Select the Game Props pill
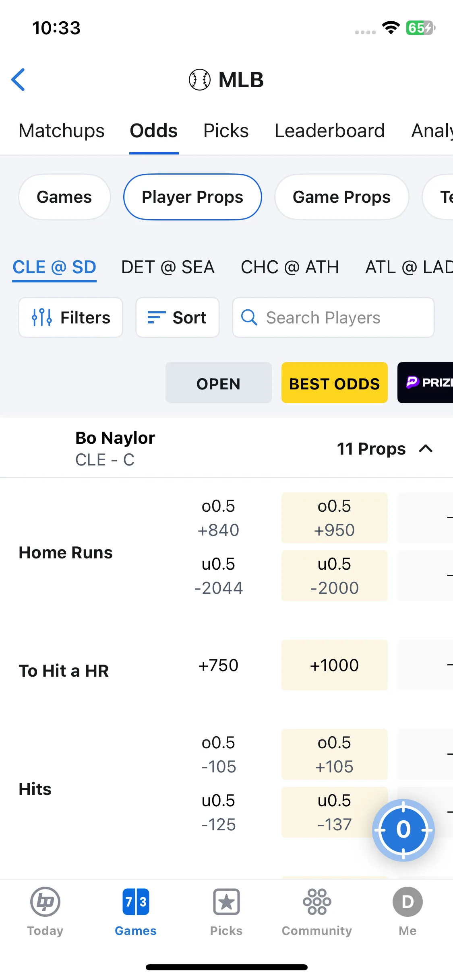Screen dimensions: 453x980 (x=341, y=197)
